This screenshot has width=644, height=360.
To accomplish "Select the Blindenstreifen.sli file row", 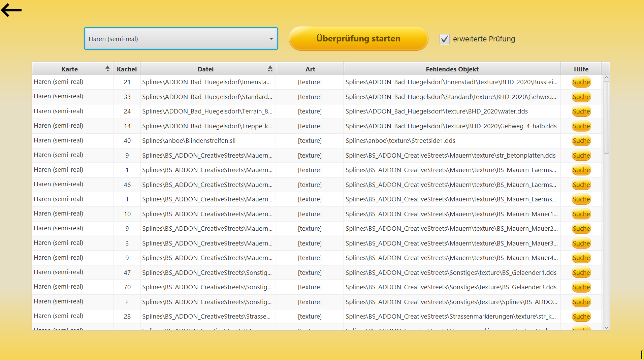I will pos(189,141).
